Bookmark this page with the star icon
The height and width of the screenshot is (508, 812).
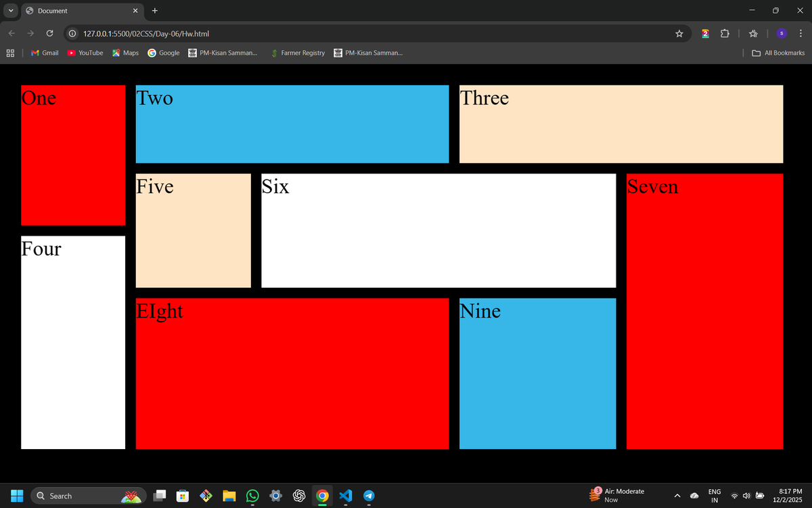tap(679, 33)
